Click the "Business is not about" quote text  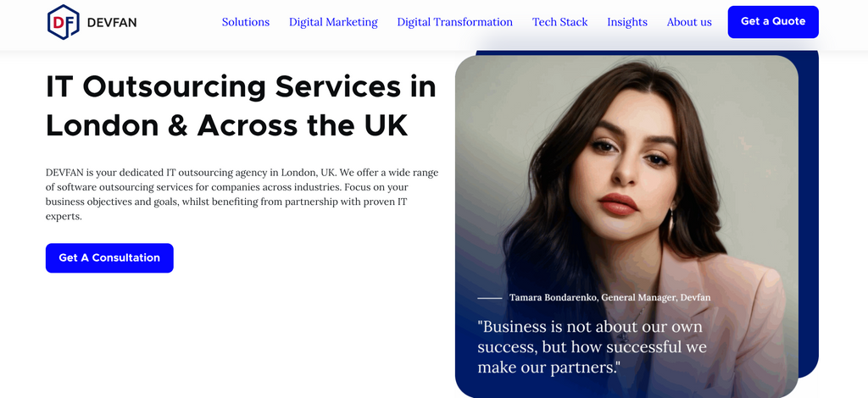pyautogui.click(x=592, y=346)
